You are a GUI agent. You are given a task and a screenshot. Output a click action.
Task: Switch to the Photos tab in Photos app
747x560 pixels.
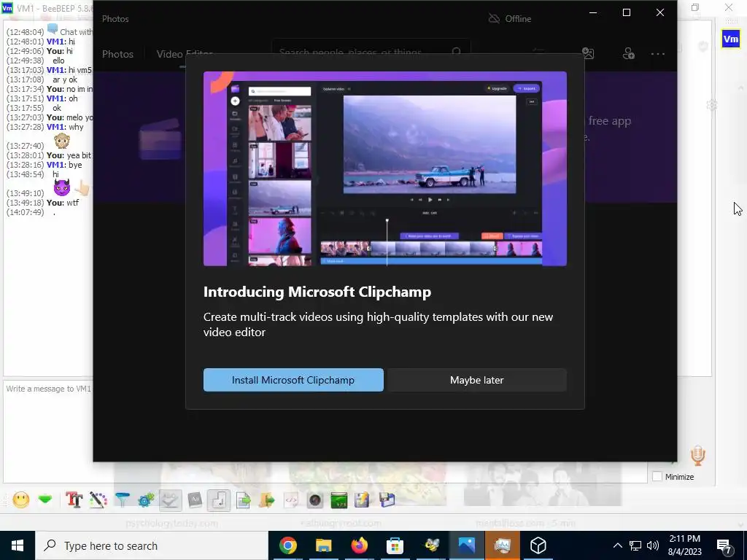point(117,54)
